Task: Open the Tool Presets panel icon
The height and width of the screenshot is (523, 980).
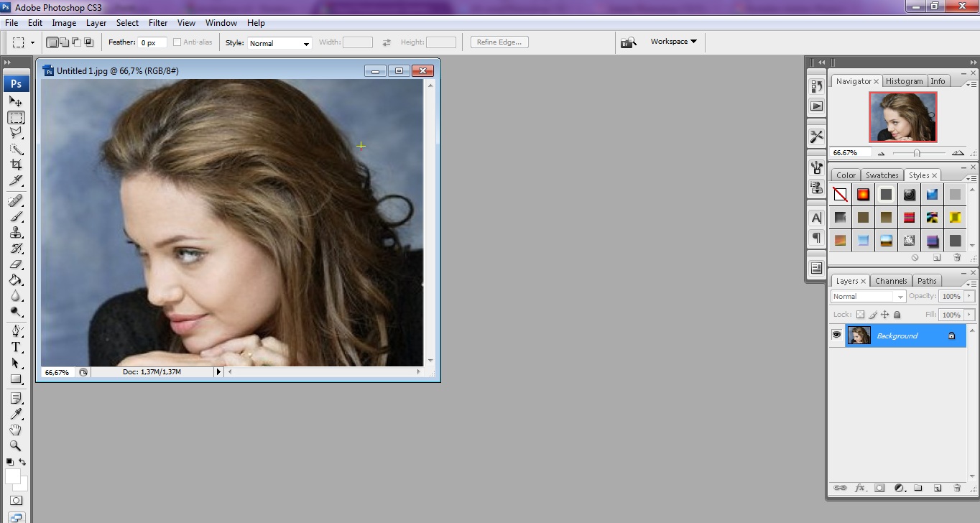Action: (x=817, y=136)
